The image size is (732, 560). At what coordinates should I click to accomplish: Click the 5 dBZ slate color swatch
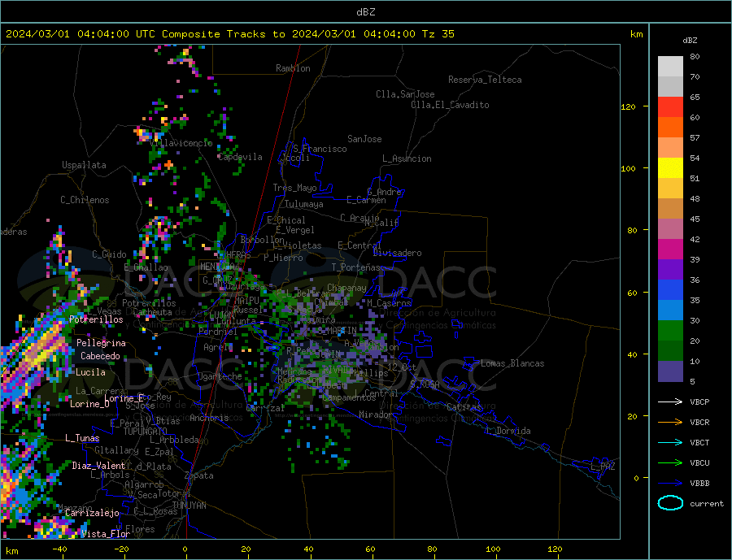point(670,371)
